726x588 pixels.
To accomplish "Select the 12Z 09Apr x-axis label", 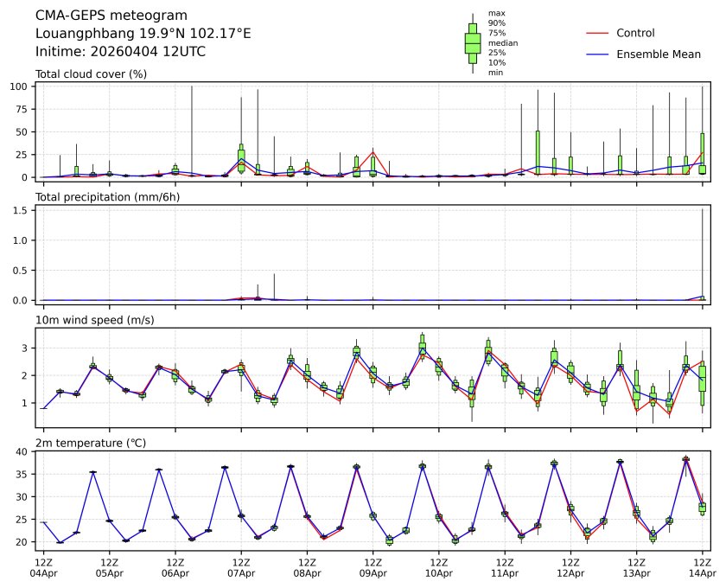I will pyautogui.click(x=373, y=566).
